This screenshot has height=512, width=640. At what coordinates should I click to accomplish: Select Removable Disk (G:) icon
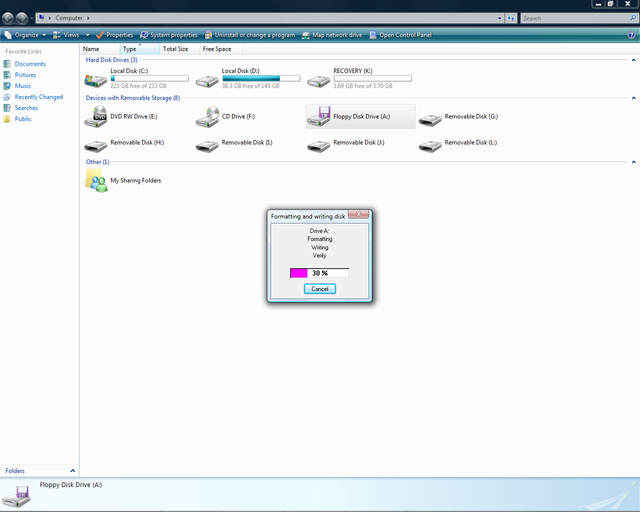[x=431, y=118]
